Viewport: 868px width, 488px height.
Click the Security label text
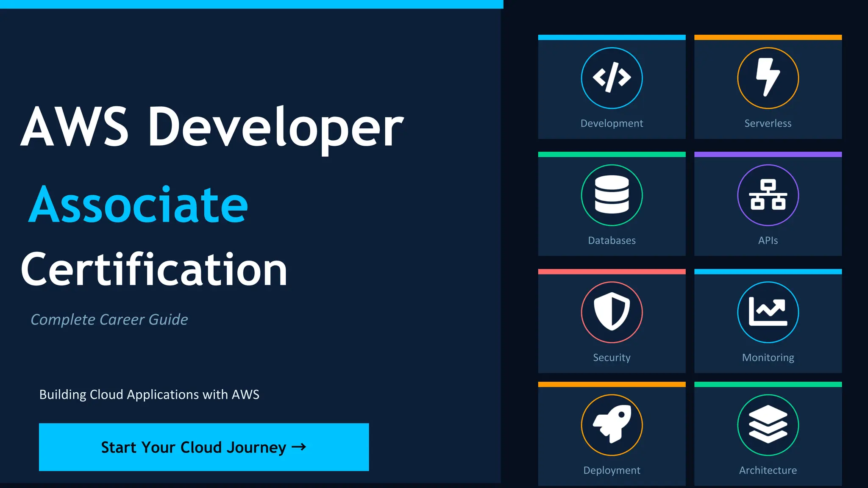click(x=612, y=358)
